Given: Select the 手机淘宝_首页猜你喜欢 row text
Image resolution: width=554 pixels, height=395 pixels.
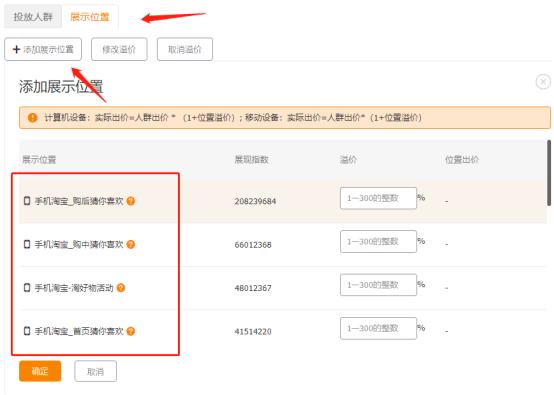Looking at the screenshot, I should [79, 331].
